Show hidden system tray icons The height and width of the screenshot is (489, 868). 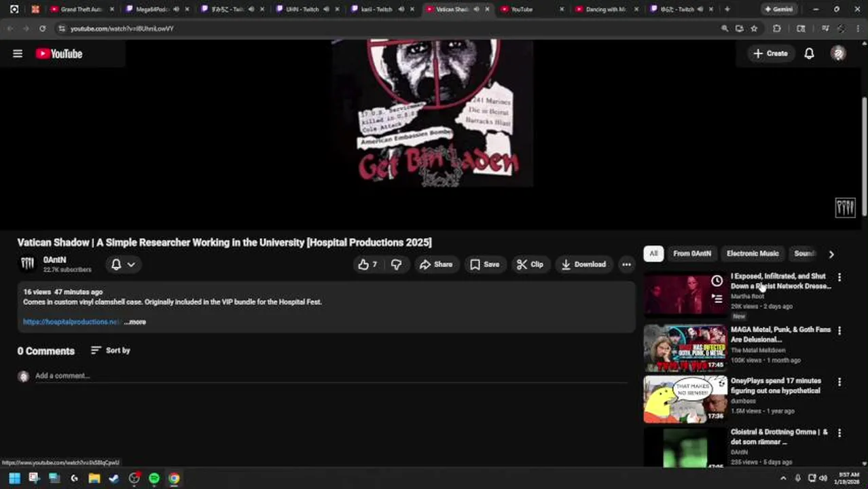(x=782, y=478)
